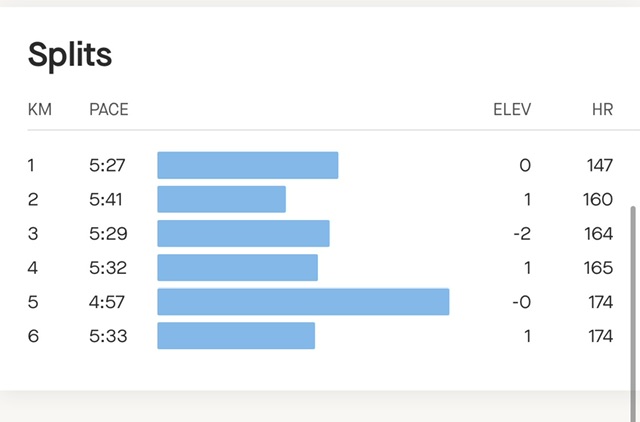Click the longest pace bar for kilometer 5
This screenshot has height=422, width=640.
(x=303, y=302)
